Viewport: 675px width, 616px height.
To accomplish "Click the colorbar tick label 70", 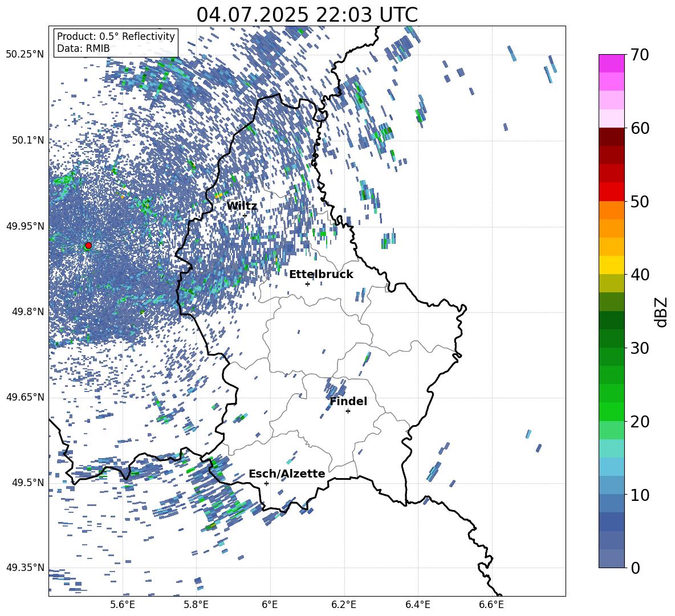I will 640,55.
